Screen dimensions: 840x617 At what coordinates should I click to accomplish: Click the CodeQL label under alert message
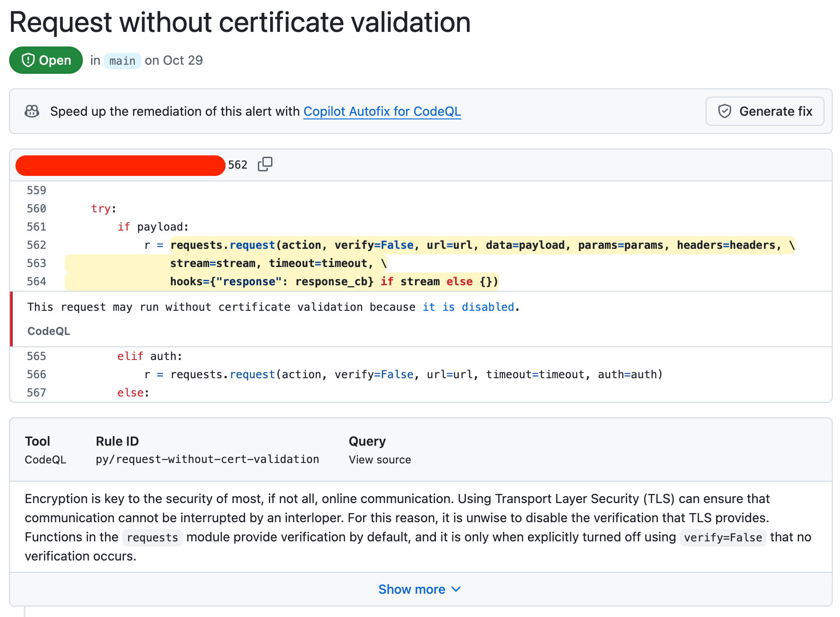49,331
